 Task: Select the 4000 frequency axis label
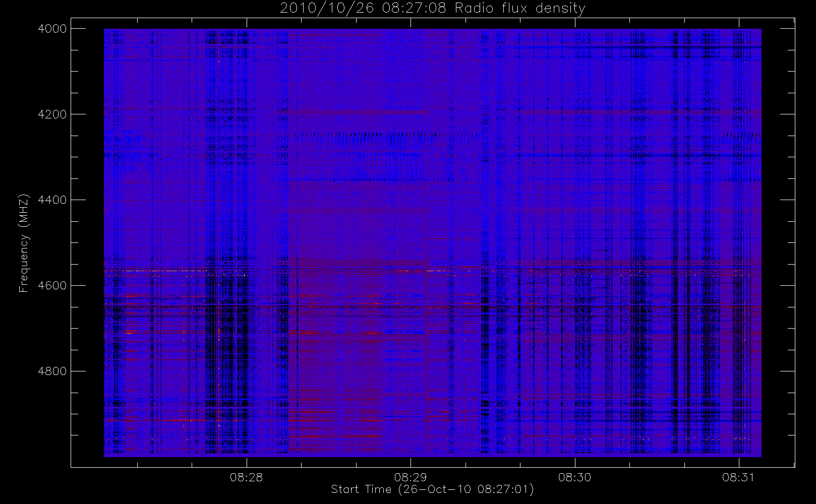tap(52, 29)
